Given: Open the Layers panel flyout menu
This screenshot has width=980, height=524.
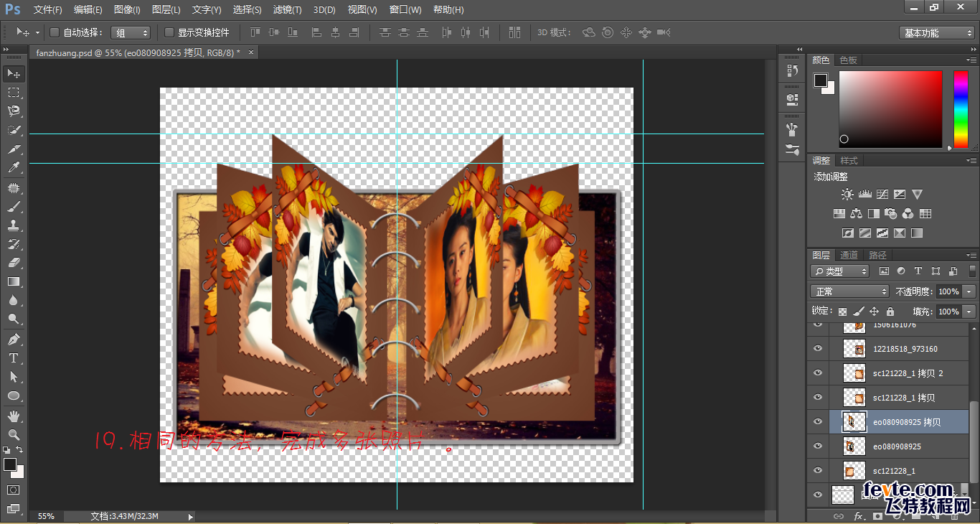Looking at the screenshot, I should pos(971,256).
